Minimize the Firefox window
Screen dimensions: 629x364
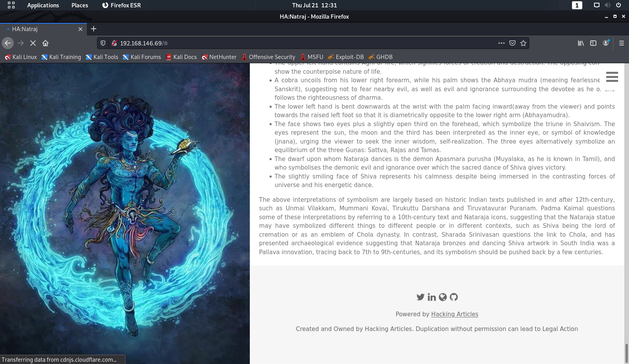pos(606,17)
